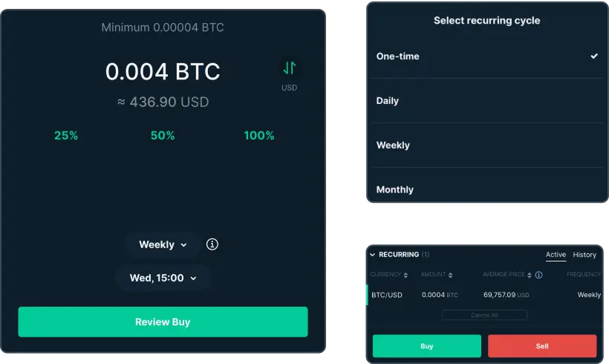Viewport: 609px width, 364px height.
Task: Open recurring info icon beside Weekly
Action: tap(212, 244)
